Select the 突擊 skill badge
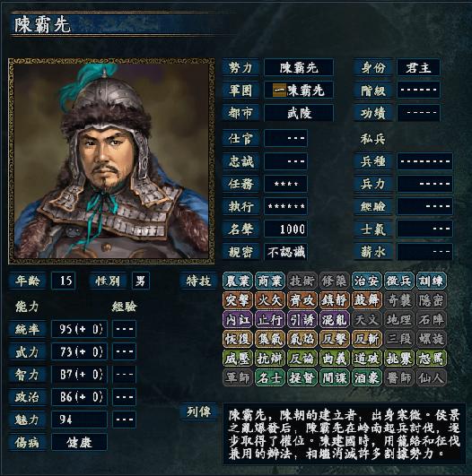Viewport: 472px width, 476px height. click(x=238, y=300)
